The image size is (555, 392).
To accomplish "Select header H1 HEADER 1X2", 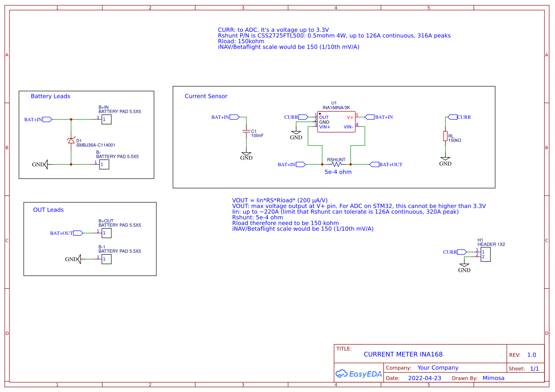I will (485, 254).
